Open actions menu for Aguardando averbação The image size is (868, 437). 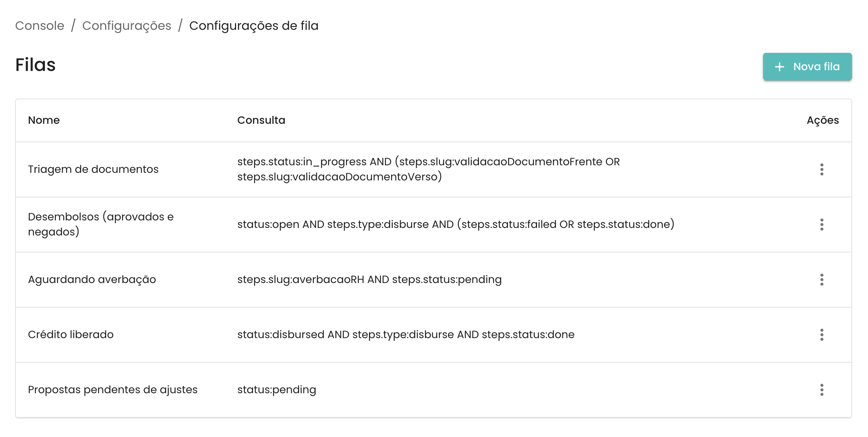coord(822,280)
